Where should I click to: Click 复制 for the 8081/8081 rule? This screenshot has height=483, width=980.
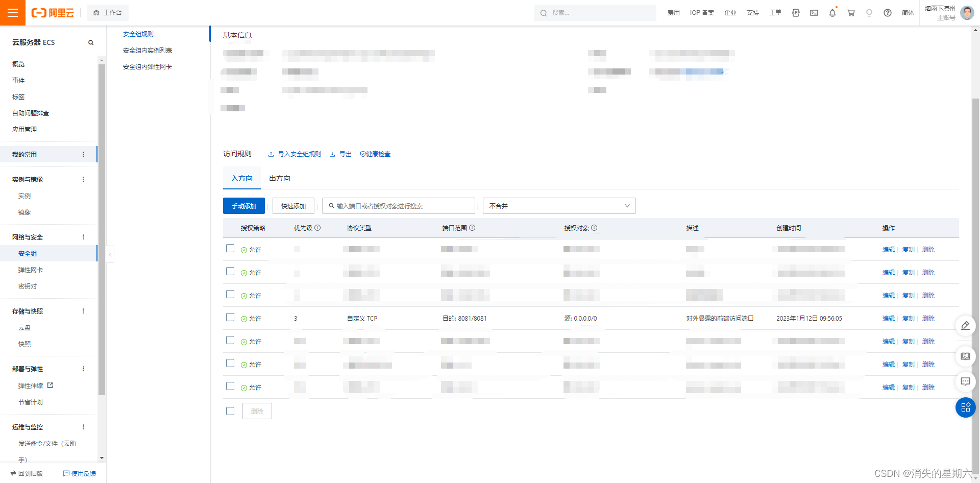(x=909, y=319)
